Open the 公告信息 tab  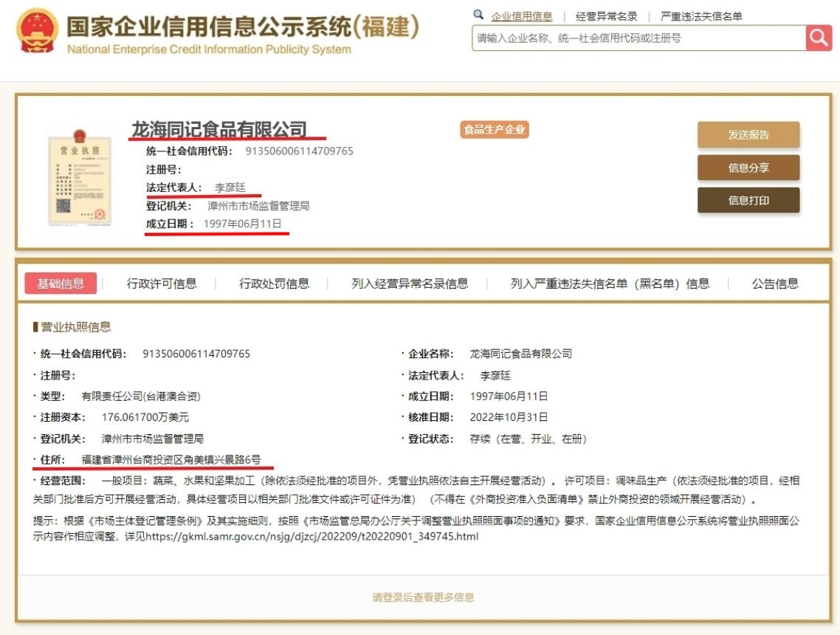[775, 284]
